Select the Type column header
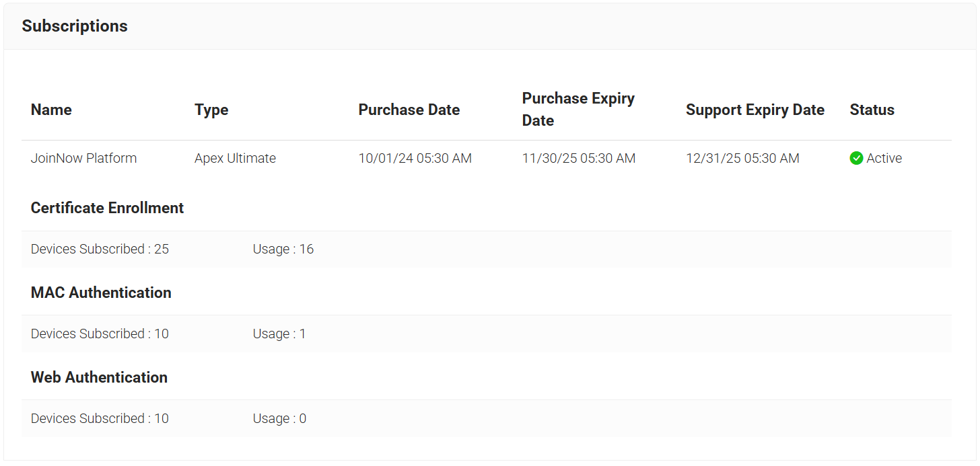Screen dimensions: 980x466 211,110
